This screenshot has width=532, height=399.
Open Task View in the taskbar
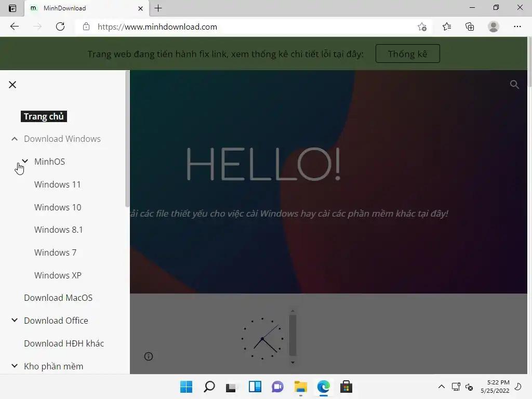coord(231,387)
